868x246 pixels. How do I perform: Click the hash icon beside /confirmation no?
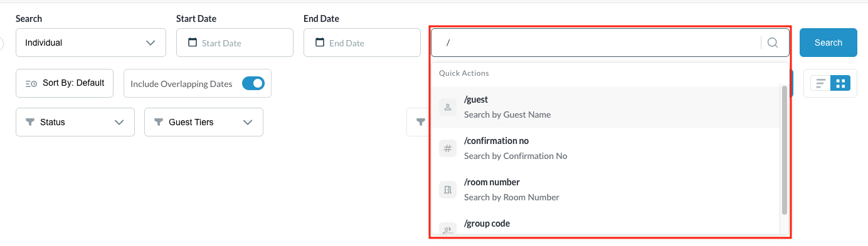[x=448, y=148]
